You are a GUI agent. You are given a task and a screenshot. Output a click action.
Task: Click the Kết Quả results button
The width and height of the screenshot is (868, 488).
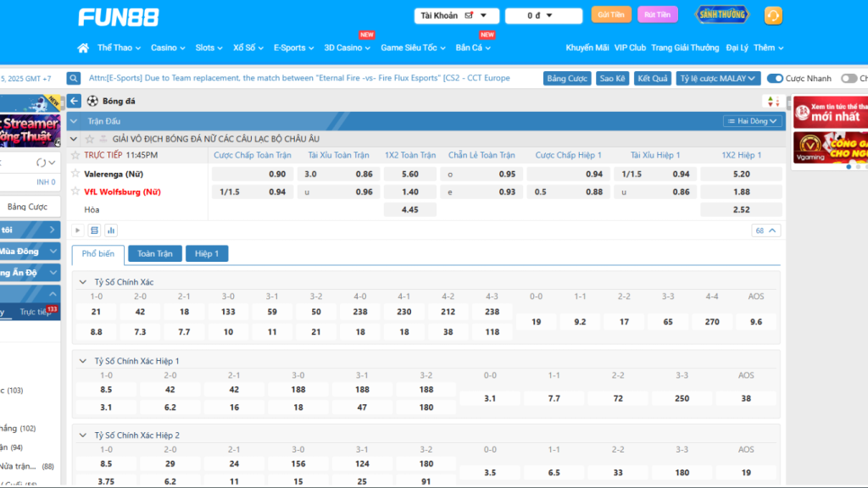click(653, 79)
